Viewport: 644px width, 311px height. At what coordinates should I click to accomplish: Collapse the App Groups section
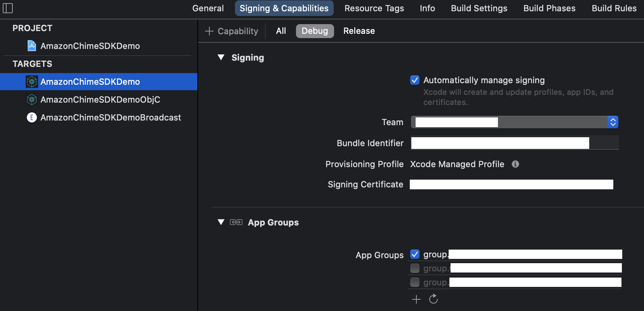221,222
